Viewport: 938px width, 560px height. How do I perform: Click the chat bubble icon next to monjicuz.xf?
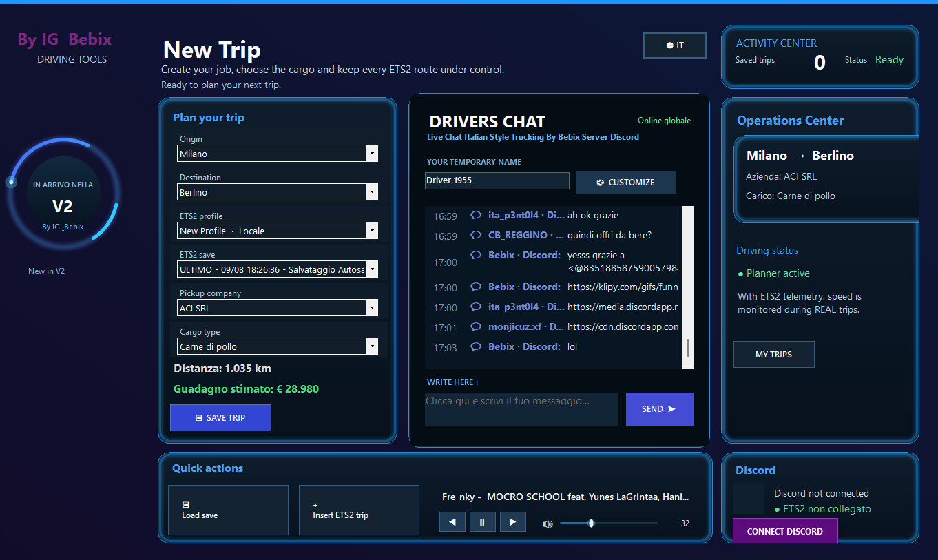pyautogui.click(x=475, y=326)
